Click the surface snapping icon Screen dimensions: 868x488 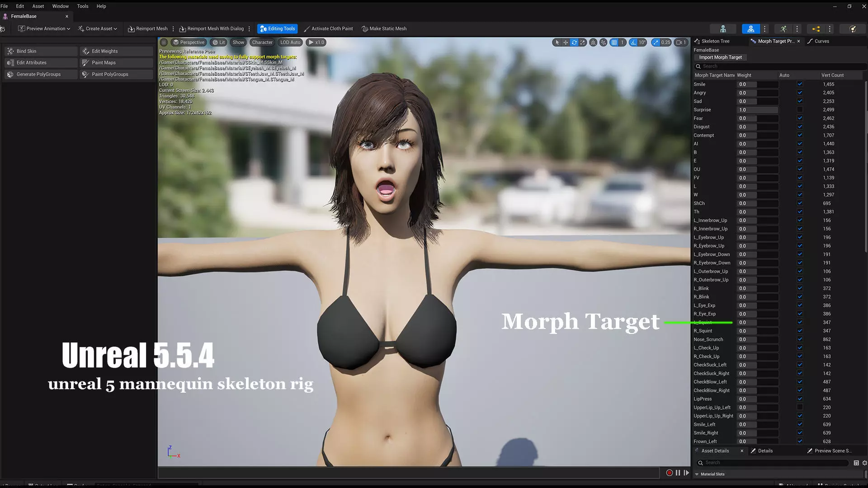pyautogui.click(x=604, y=42)
